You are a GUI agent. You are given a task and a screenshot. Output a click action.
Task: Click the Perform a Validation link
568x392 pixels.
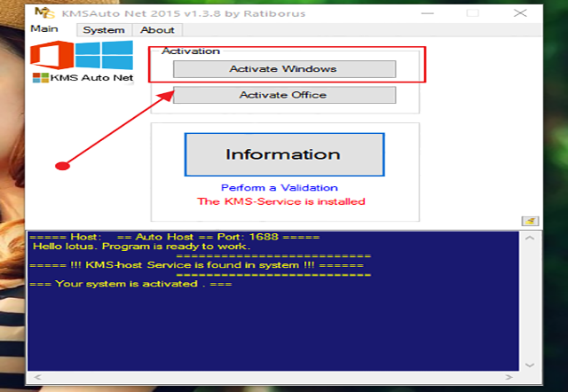(x=280, y=187)
